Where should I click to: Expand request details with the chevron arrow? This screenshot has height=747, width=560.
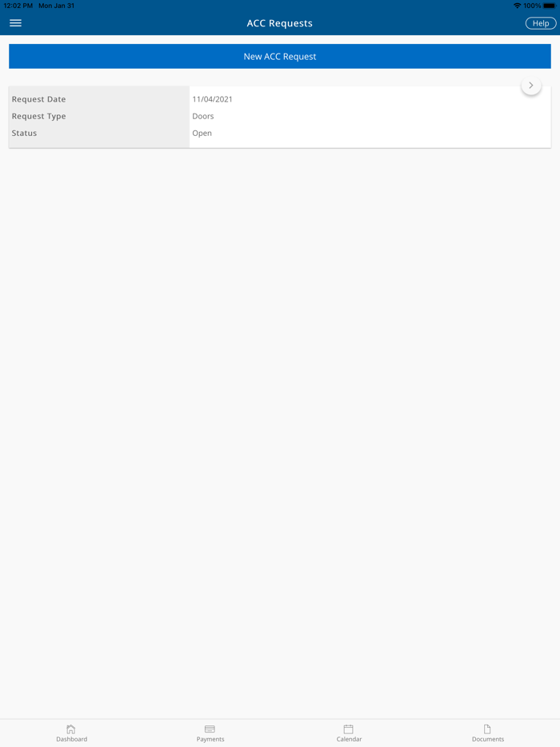coord(531,86)
